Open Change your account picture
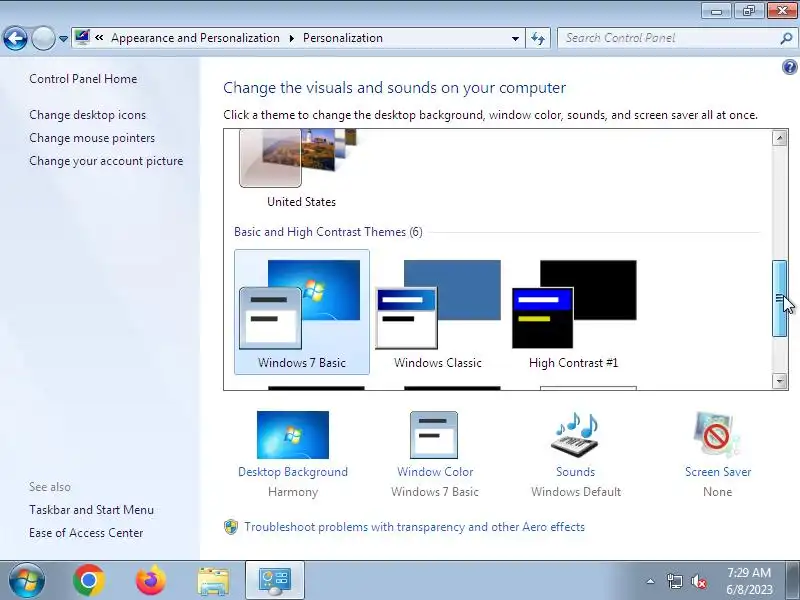 click(106, 161)
